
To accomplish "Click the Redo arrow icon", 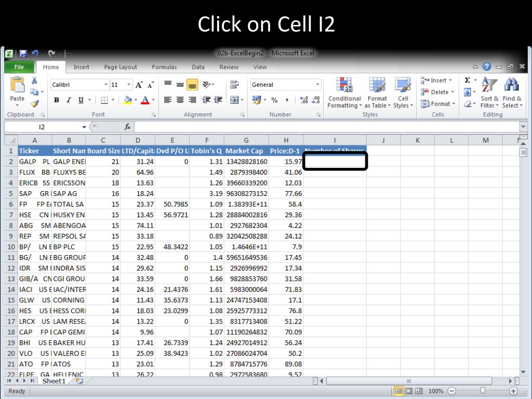I will (51, 54).
